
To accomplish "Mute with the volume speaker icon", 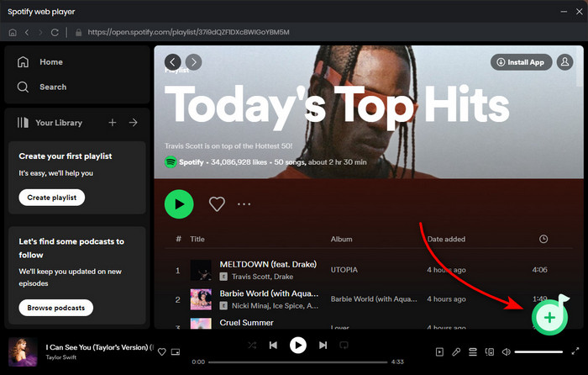I will [x=507, y=351].
